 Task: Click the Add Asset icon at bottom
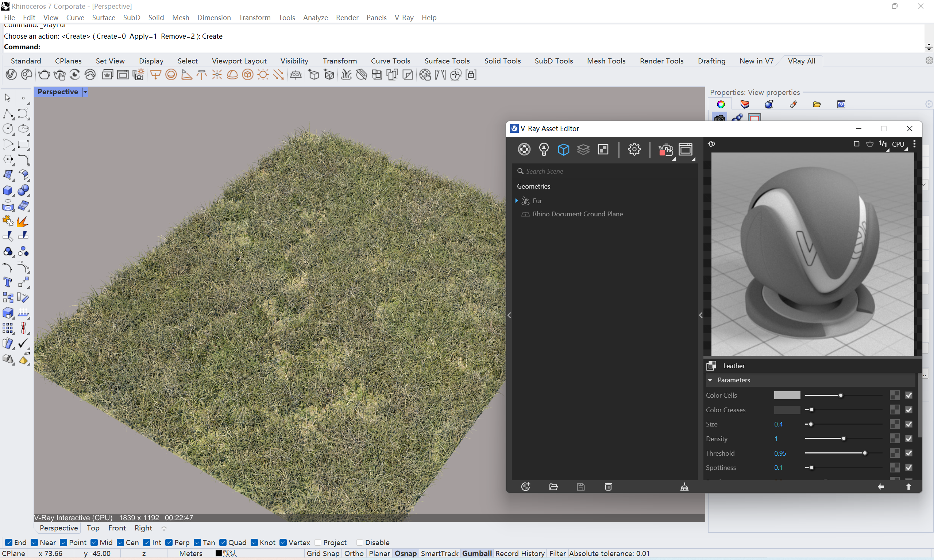point(525,487)
